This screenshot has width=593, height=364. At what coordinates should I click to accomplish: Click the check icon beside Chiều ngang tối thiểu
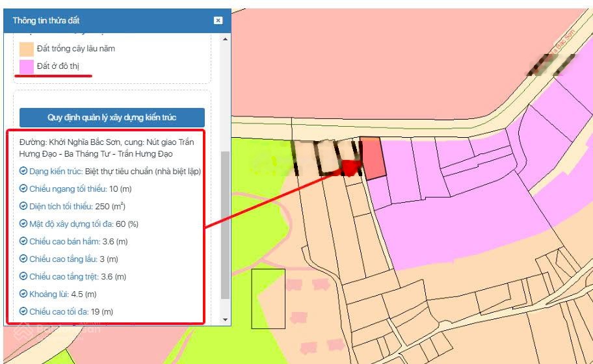[23, 188]
